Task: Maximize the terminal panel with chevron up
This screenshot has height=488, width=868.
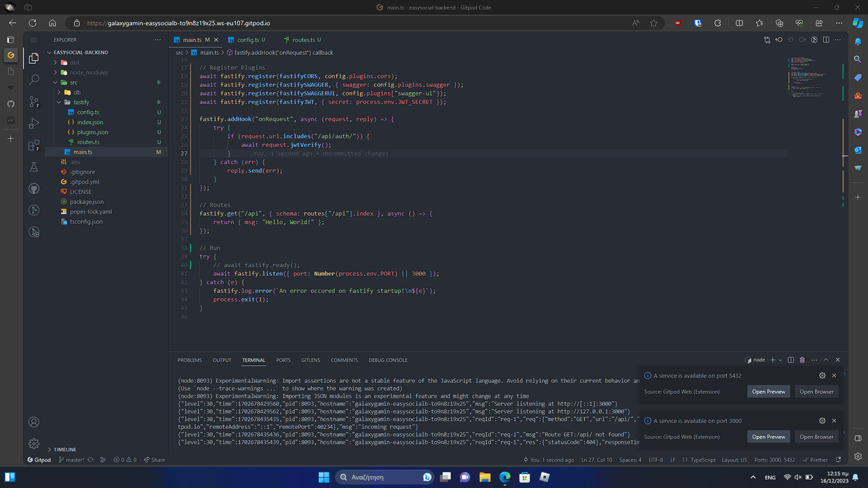Action: [x=825, y=360]
